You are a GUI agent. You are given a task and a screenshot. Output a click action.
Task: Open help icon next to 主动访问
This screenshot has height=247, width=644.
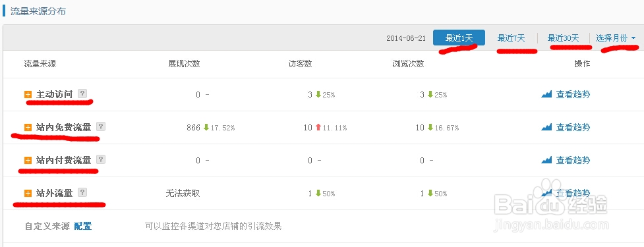82,94
